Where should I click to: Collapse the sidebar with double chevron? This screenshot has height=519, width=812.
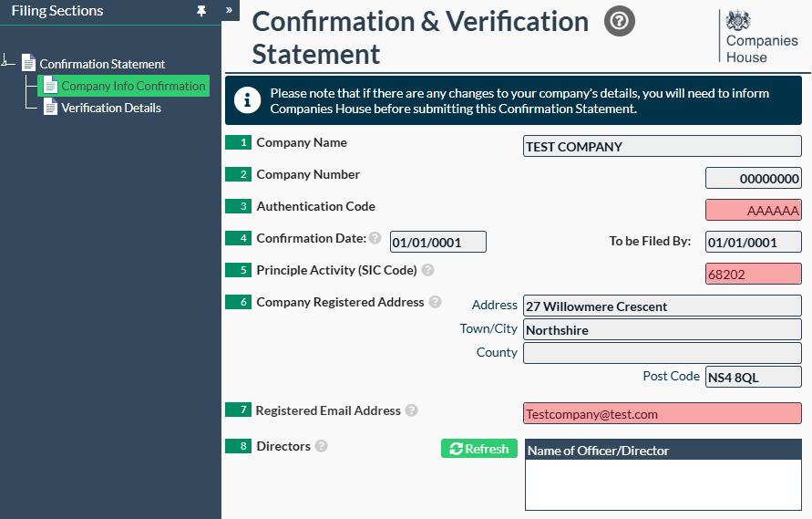229,10
